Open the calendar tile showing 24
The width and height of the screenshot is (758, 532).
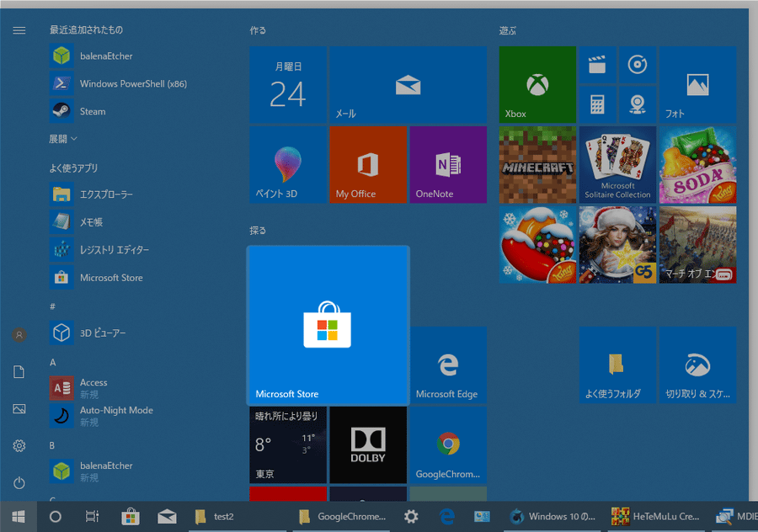pos(288,84)
